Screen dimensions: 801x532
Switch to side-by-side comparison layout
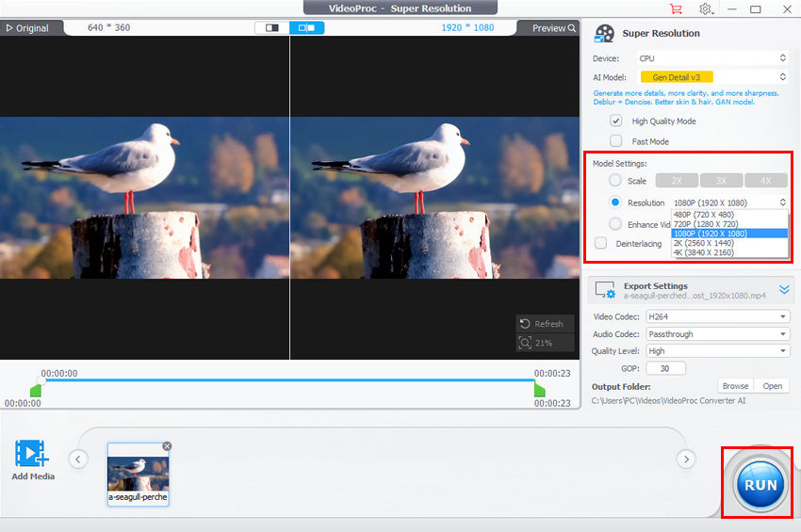(x=306, y=27)
